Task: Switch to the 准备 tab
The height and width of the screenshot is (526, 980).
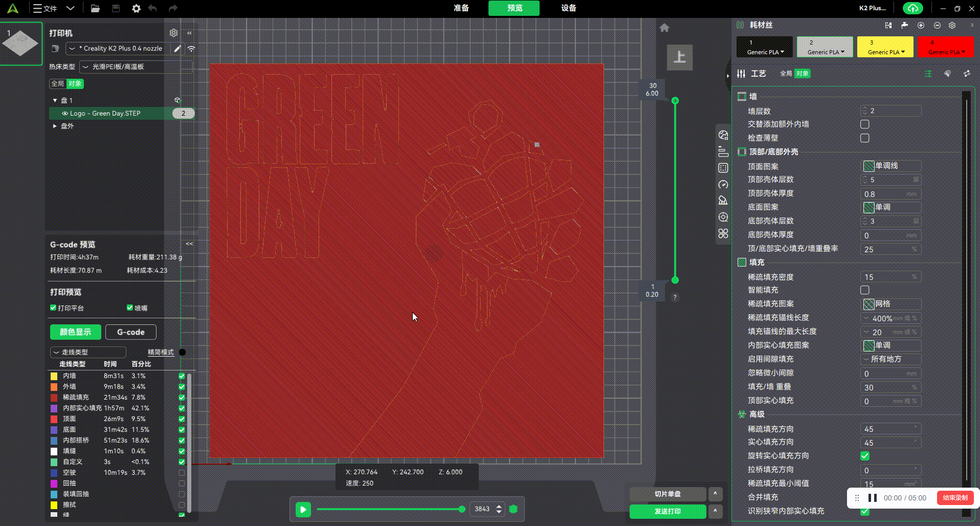Action: tap(461, 8)
